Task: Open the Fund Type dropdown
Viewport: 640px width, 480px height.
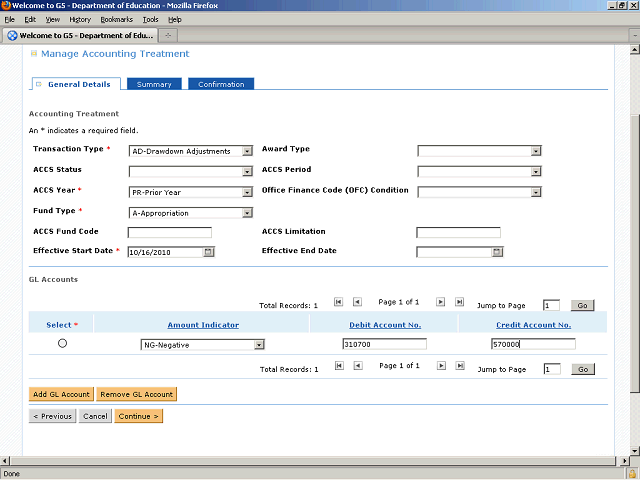Action: coord(248,213)
